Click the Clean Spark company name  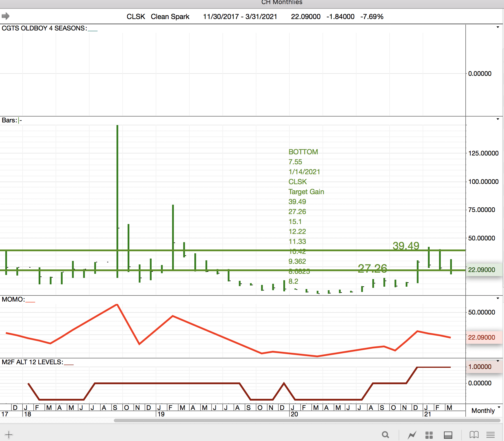170,17
